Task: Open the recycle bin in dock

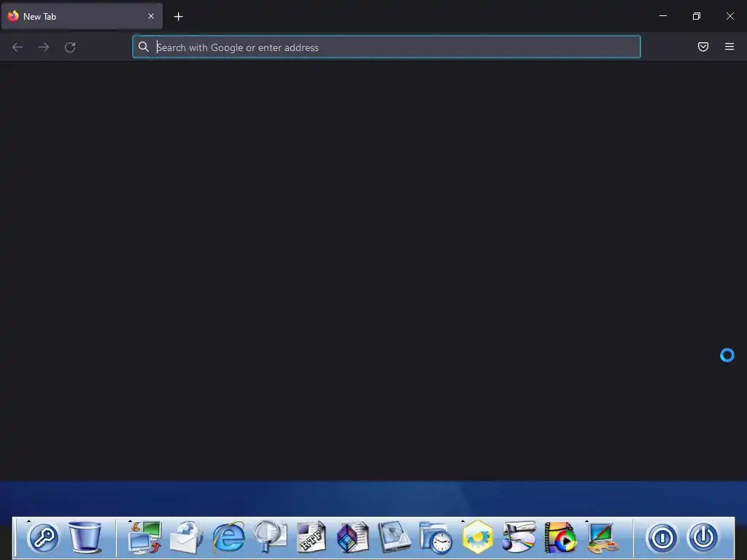Action: coord(85,537)
